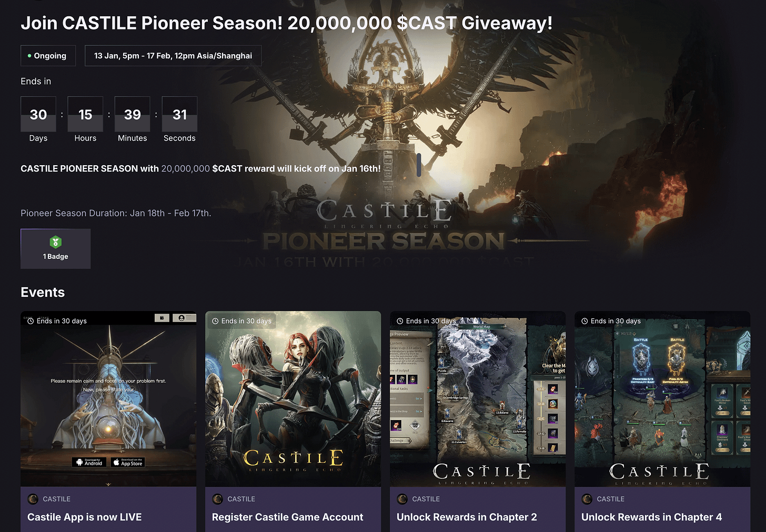This screenshot has width=766, height=532.
Task: Open Unlock Rewards in Chapter 2 event
Action: coord(467,517)
